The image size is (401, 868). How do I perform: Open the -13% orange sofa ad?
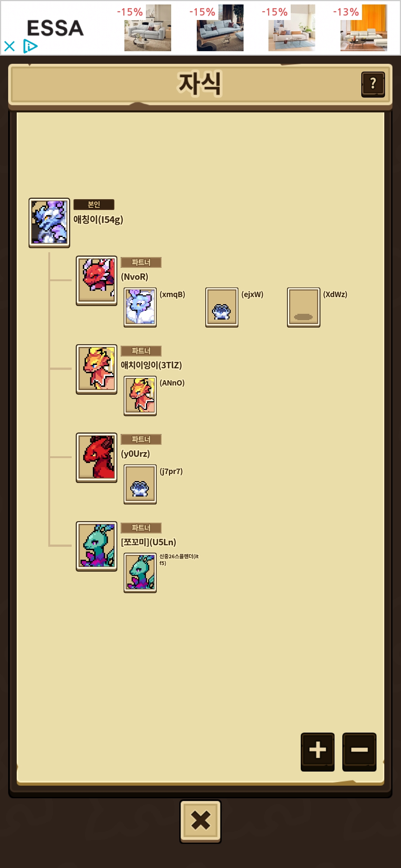click(x=363, y=28)
